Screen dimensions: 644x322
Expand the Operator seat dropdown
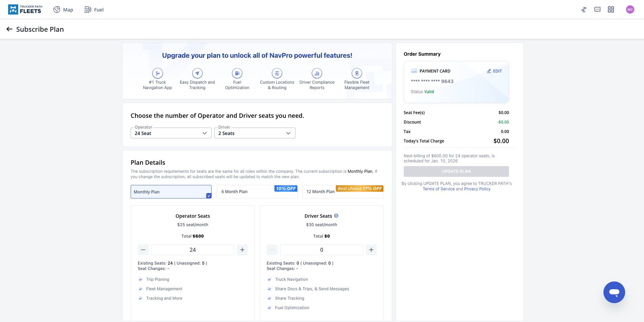171,133
